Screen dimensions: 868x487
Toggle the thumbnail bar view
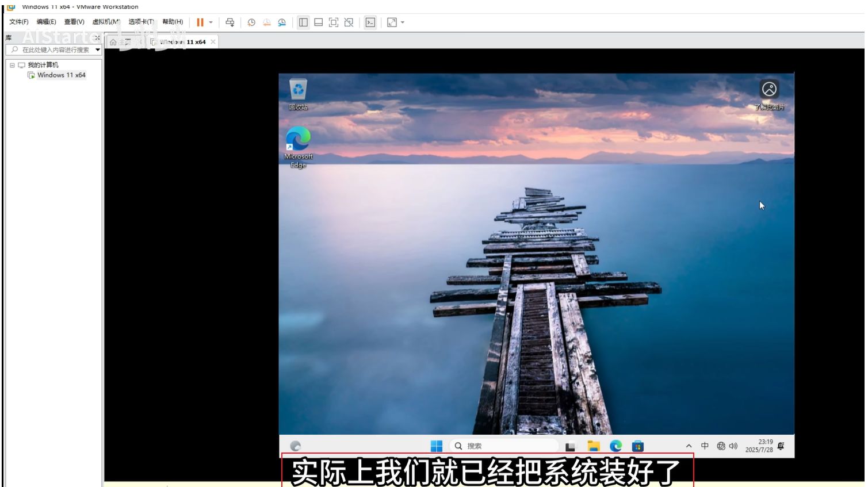(318, 22)
